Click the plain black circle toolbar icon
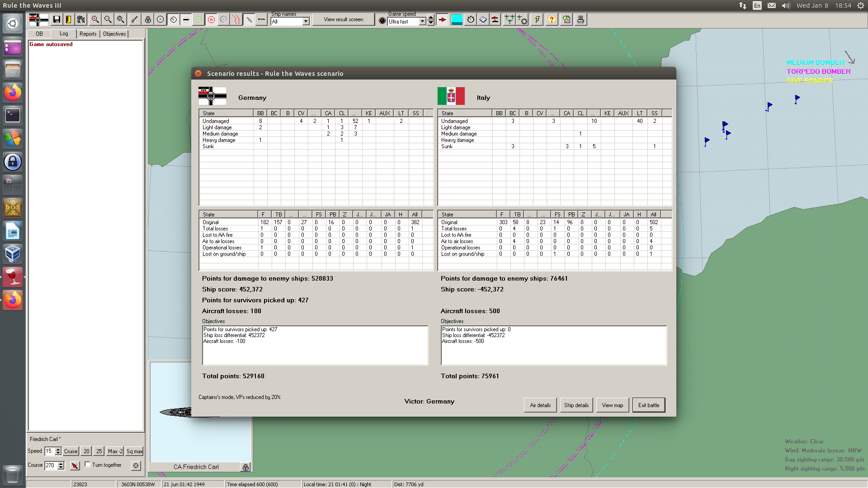 160,19
